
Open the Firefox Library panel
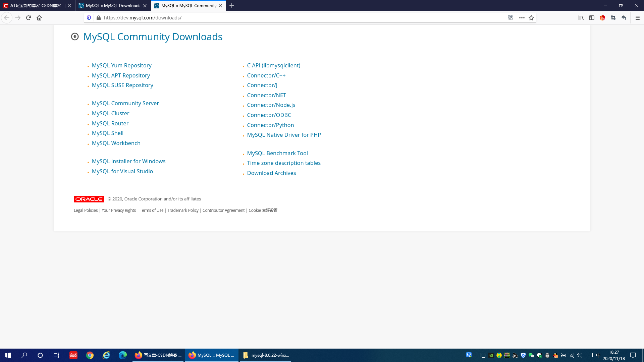581,18
